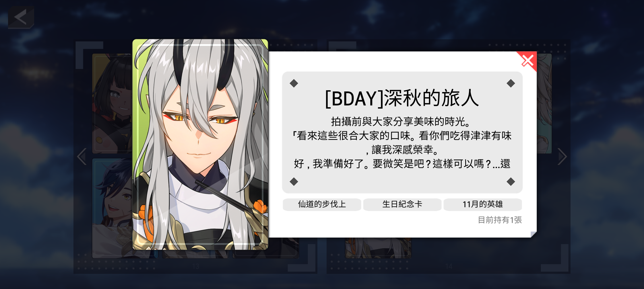Screen dimensions: 644x289
Task: Open the partially hidden card thumbnail at right edge
Action: point(544,103)
